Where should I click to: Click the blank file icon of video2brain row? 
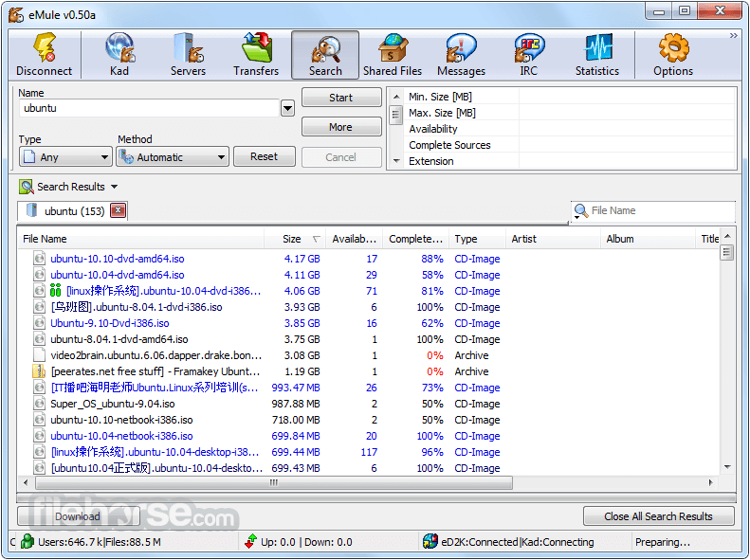(x=39, y=355)
